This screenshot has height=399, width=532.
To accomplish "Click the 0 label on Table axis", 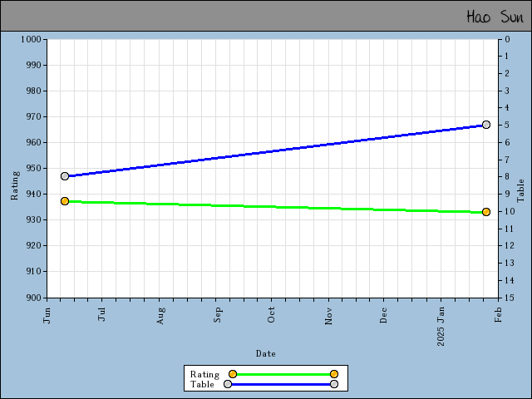I will (507, 39).
